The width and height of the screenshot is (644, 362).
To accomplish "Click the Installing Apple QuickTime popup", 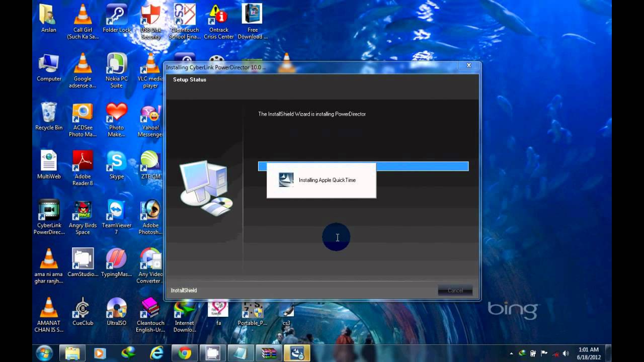I will [321, 180].
